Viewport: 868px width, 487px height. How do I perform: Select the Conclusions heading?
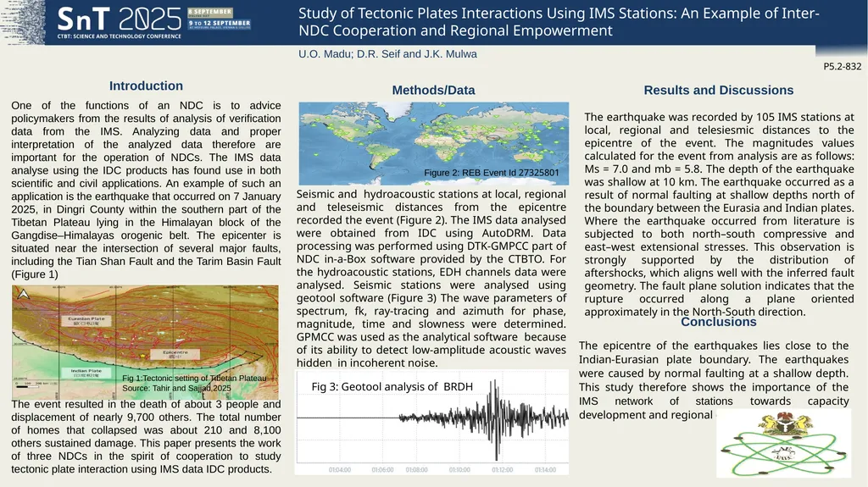(x=719, y=322)
